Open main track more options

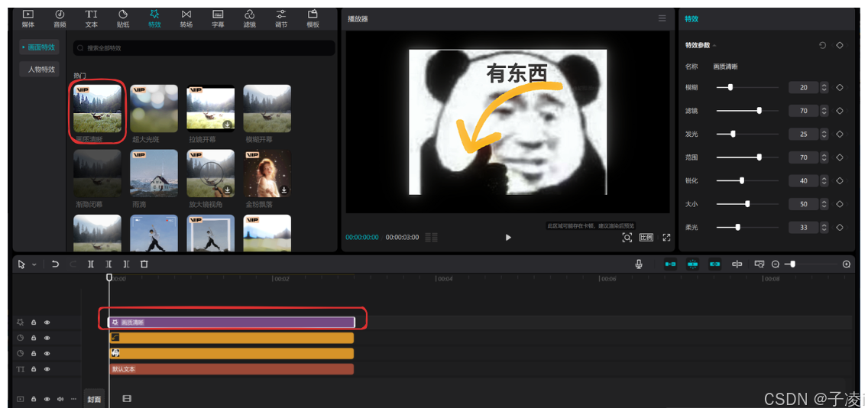(x=73, y=399)
